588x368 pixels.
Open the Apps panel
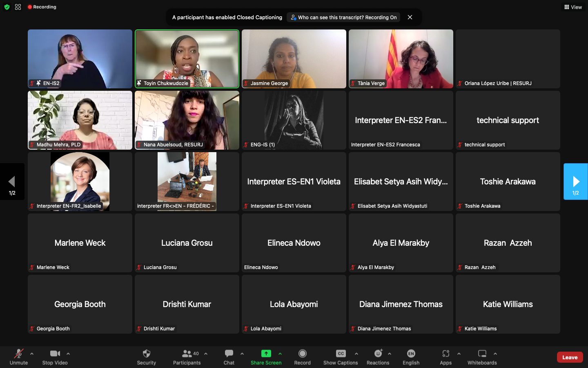coord(445,357)
